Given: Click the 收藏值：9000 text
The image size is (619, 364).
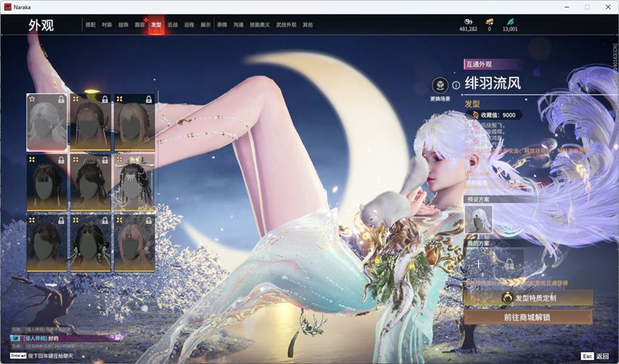Looking at the screenshot, I should click(498, 115).
